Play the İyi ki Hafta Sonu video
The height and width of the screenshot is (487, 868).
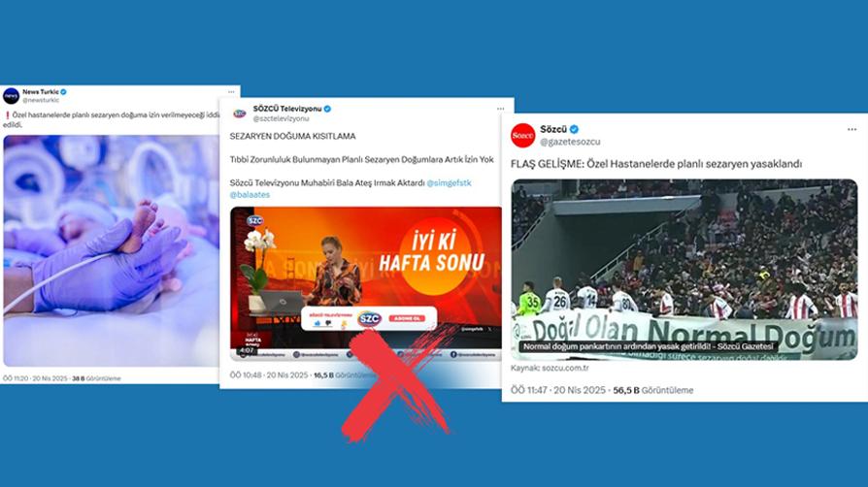[x=366, y=283]
